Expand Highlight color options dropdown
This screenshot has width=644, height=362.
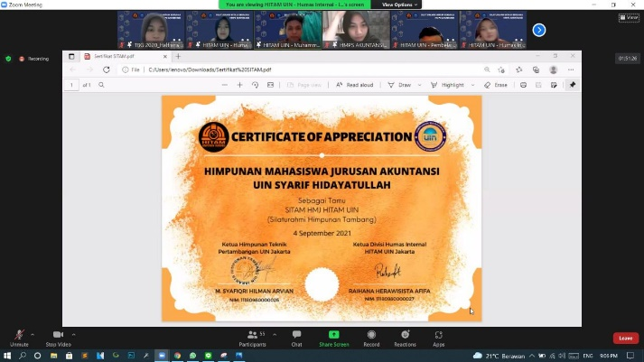pos(472,85)
